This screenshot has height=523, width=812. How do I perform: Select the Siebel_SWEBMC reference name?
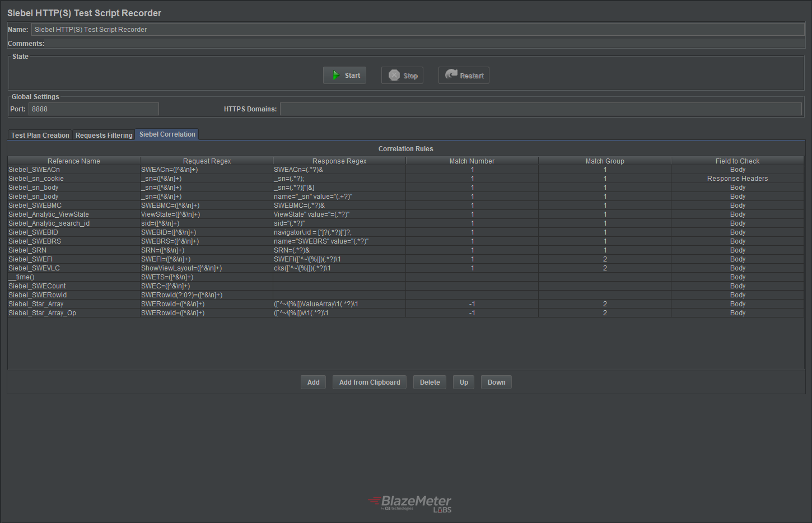74,206
